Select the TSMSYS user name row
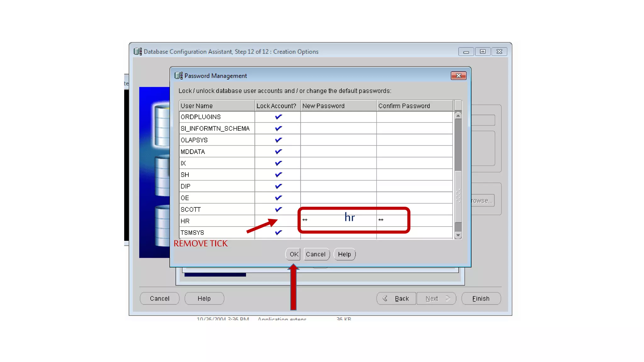Viewport: 644px width, 362px height. tap(217, 233)
